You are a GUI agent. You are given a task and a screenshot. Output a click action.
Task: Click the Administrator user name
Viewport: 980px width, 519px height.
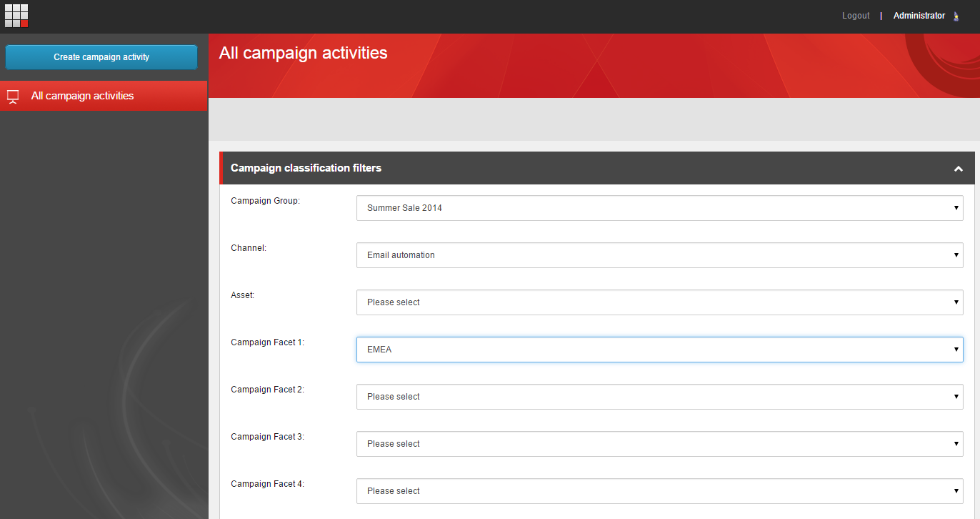(919, 16)
